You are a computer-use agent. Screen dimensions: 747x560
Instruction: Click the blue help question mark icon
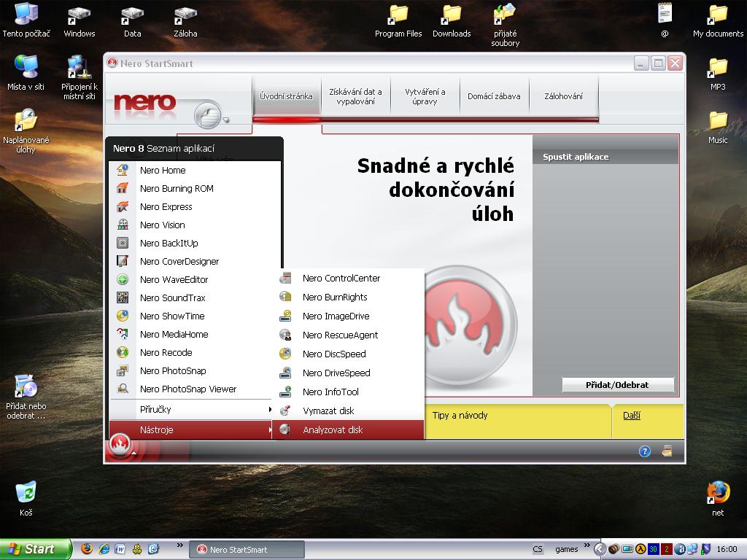[x=645, y=451]
